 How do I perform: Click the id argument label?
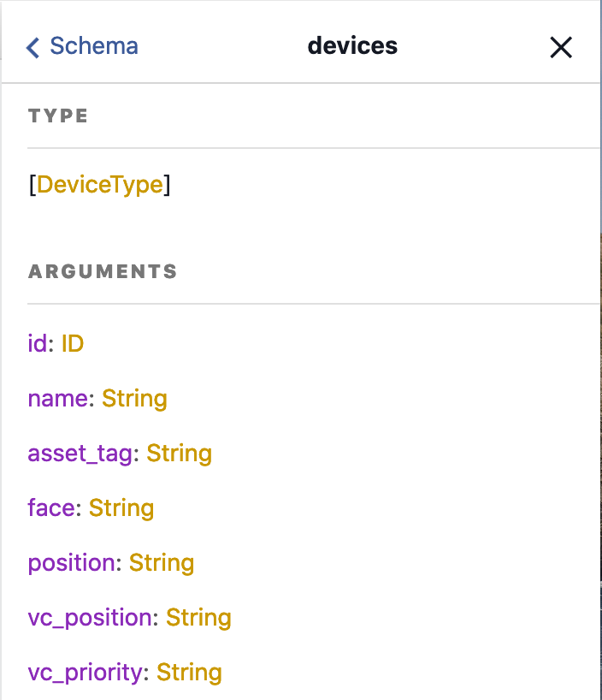[38, 343]
